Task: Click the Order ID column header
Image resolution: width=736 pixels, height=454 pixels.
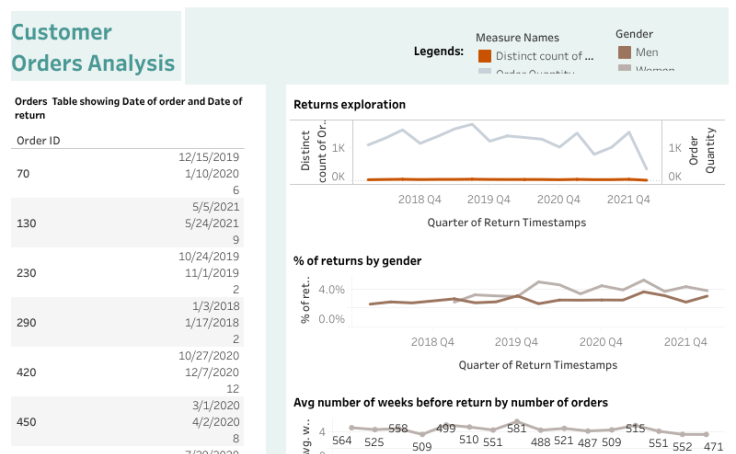Action: coord(39,140)
